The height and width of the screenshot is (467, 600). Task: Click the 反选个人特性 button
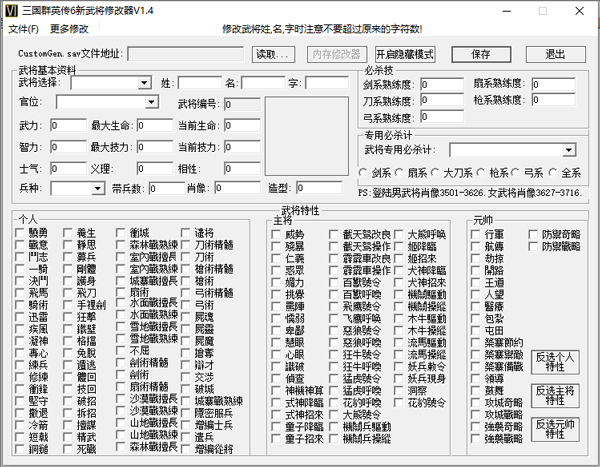(x=555, y=362)
